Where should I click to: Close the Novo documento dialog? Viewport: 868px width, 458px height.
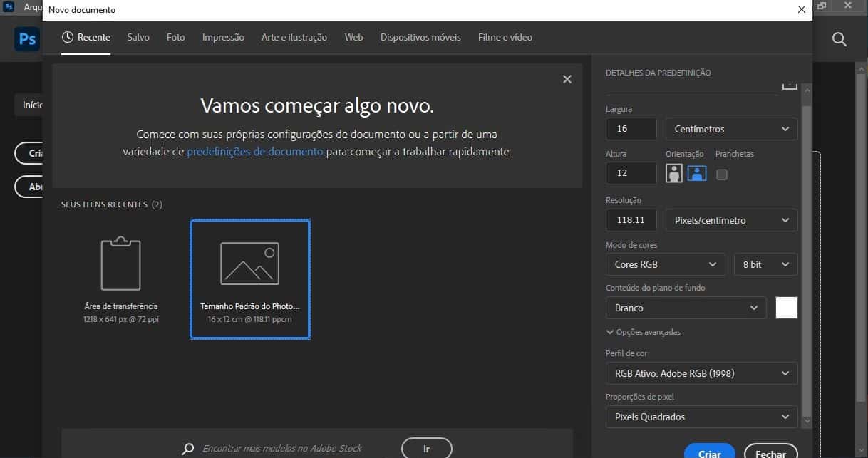click(801, 10)
